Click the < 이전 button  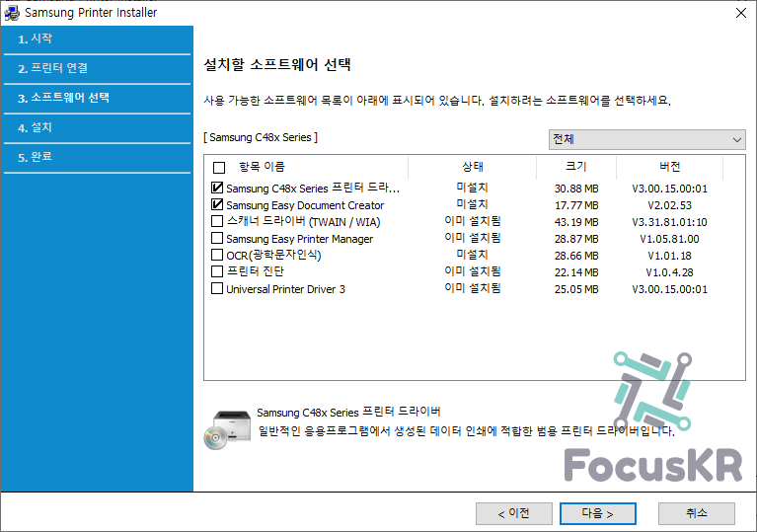point(513,513)
